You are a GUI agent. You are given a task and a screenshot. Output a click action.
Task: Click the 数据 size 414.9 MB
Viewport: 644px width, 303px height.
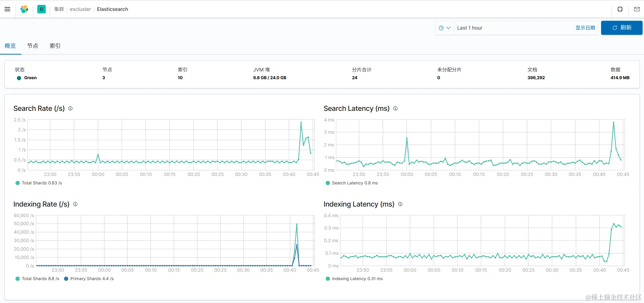coord(620,78)
